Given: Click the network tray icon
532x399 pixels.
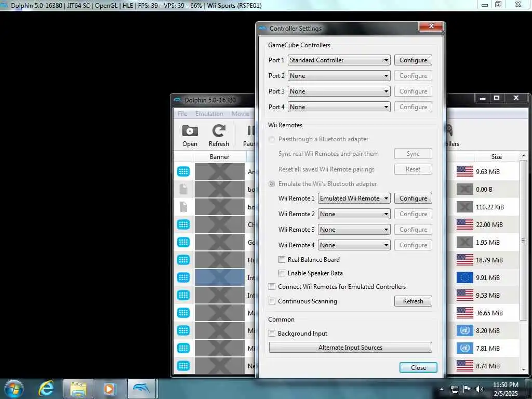Looking at the screenshot, I should 454,389.
